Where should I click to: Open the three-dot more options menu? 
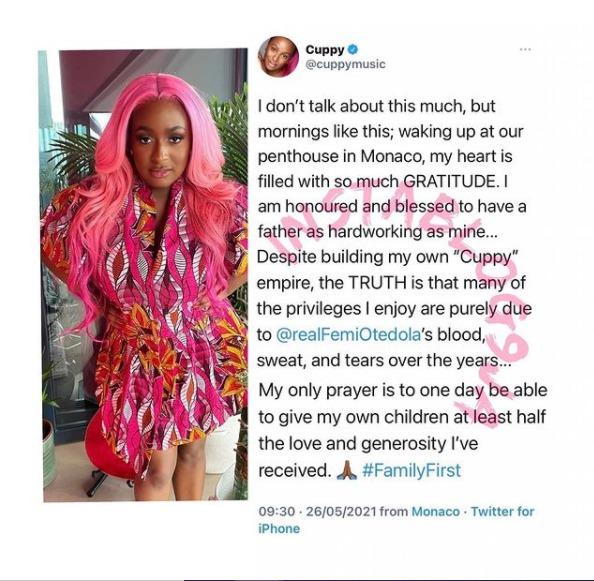pos(525,49)
